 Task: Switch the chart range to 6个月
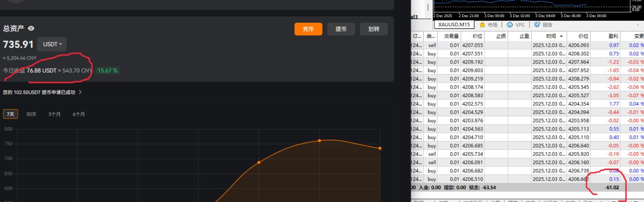click(78, 114)
